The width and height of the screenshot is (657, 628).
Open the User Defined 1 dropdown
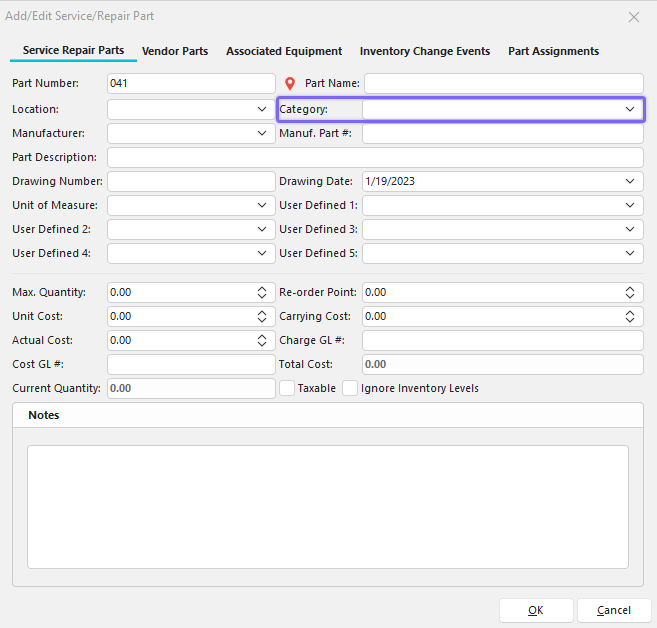click(x=630, y=205)
